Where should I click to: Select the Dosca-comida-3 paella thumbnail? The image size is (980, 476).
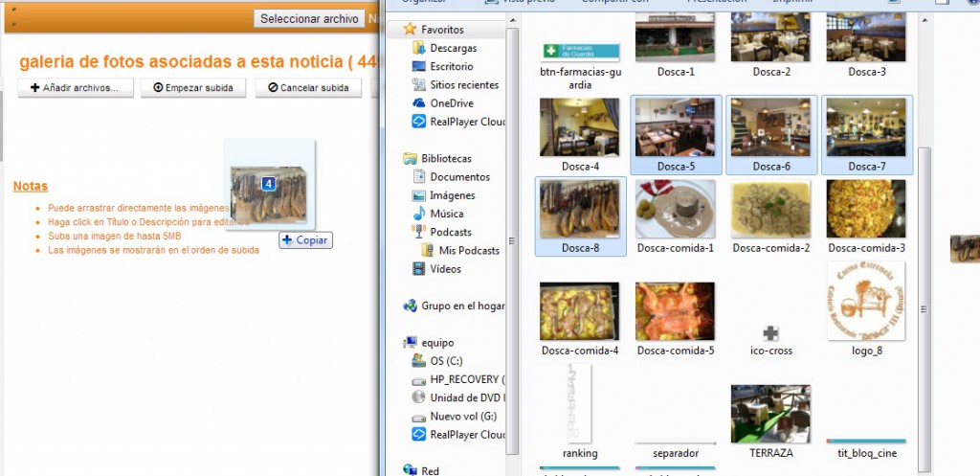tap(865, 209)
